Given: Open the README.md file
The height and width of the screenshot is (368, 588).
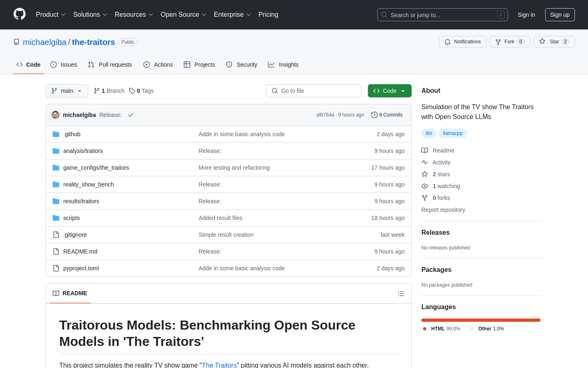Looking at the screenshot, I should [80, 251].
